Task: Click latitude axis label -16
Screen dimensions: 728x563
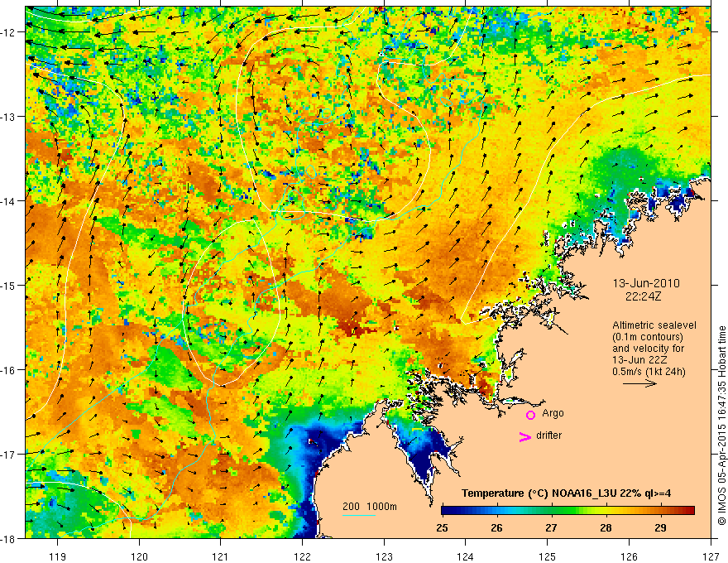Action: tap(8, 370)
